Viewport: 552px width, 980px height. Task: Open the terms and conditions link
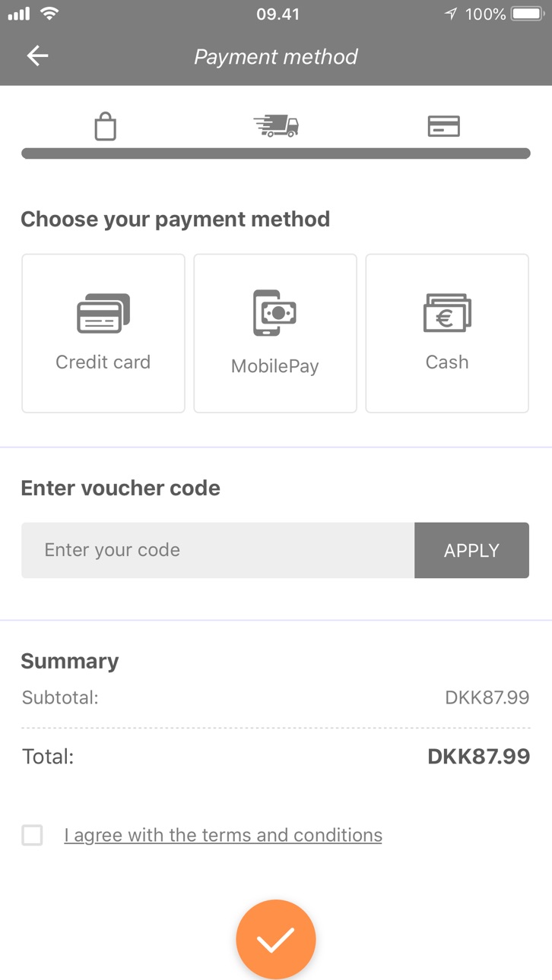223,835
